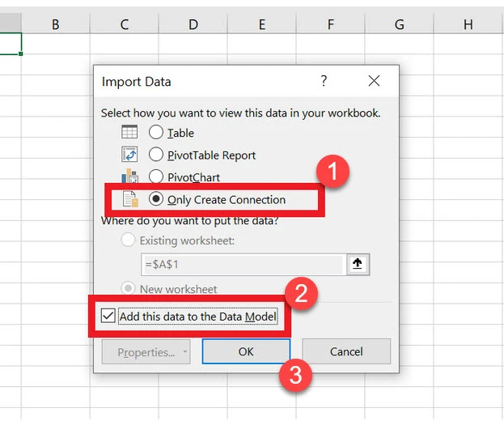Select the Table radio button

click(156, 132)
